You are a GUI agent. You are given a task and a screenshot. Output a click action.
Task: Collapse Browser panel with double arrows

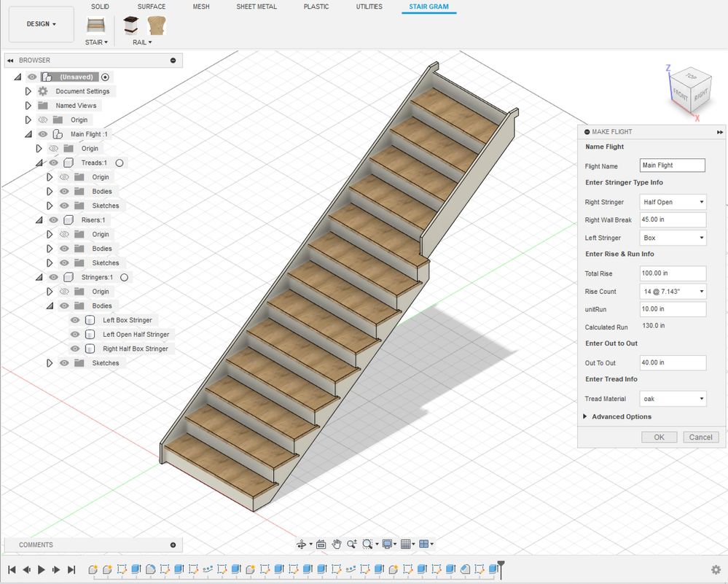click(10, 61)
